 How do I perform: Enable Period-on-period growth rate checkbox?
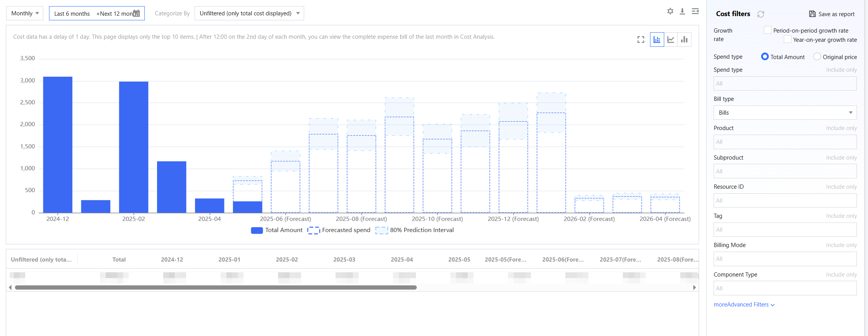pyautogui.click(x=767, y=30)
